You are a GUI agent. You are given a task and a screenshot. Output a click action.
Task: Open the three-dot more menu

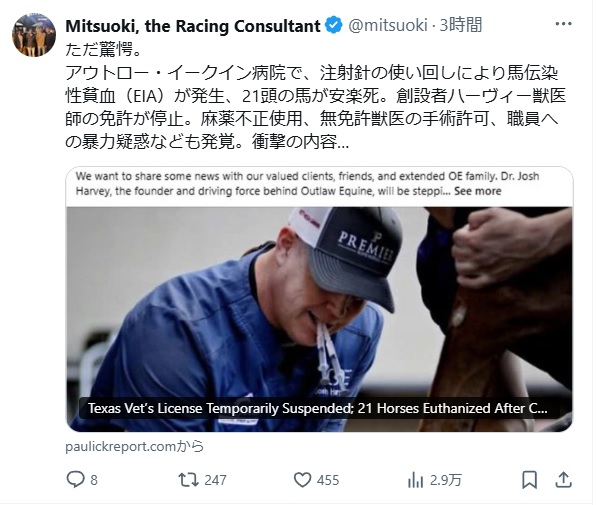pos(563,24)
